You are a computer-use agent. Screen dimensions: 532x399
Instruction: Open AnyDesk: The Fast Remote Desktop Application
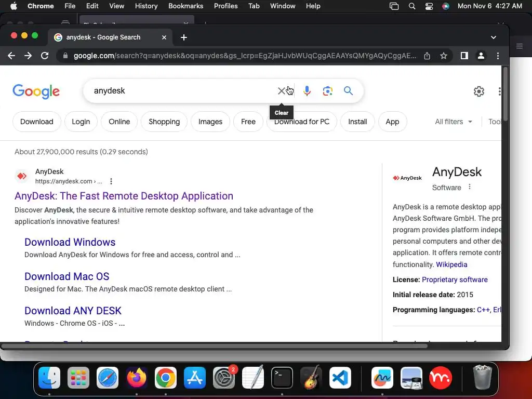pyautogui.click(x=124, y=196)
